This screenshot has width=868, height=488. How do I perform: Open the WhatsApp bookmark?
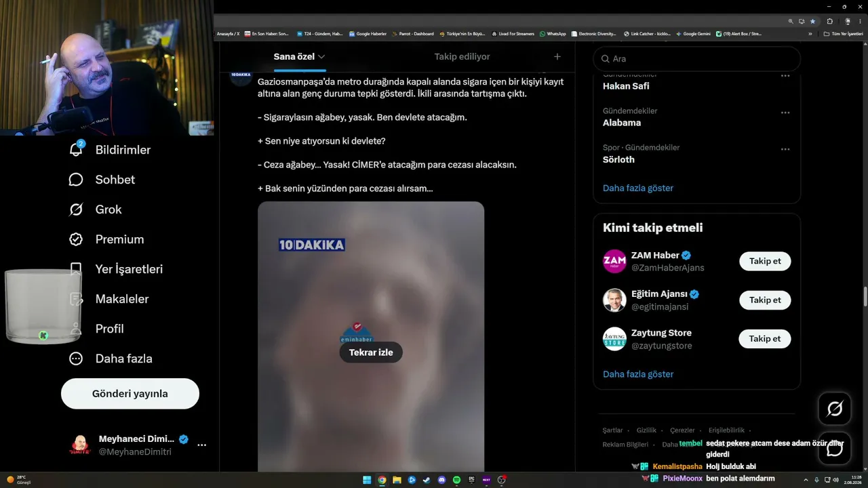(553, 34)
